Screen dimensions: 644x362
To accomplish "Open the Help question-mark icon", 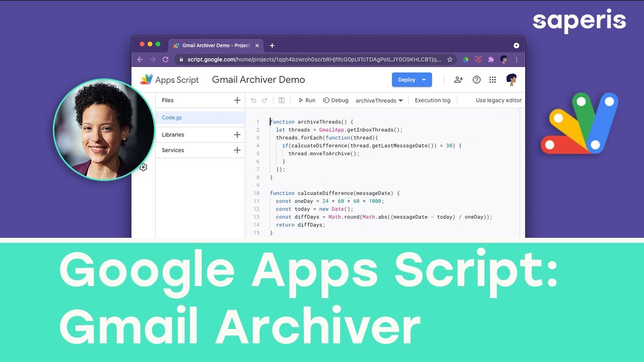I will point(476,79).
